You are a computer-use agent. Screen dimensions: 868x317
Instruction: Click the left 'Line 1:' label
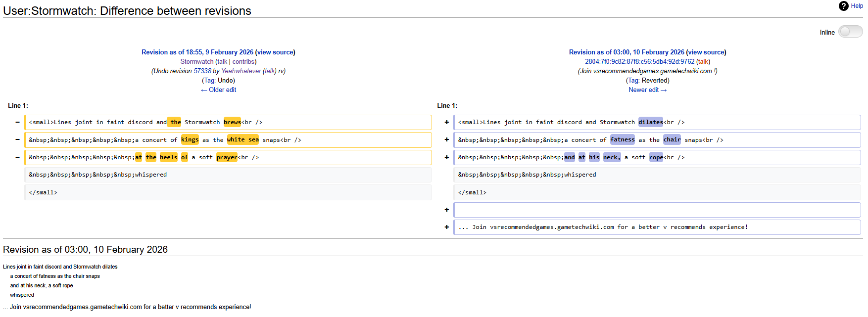(x=18, y=105)
